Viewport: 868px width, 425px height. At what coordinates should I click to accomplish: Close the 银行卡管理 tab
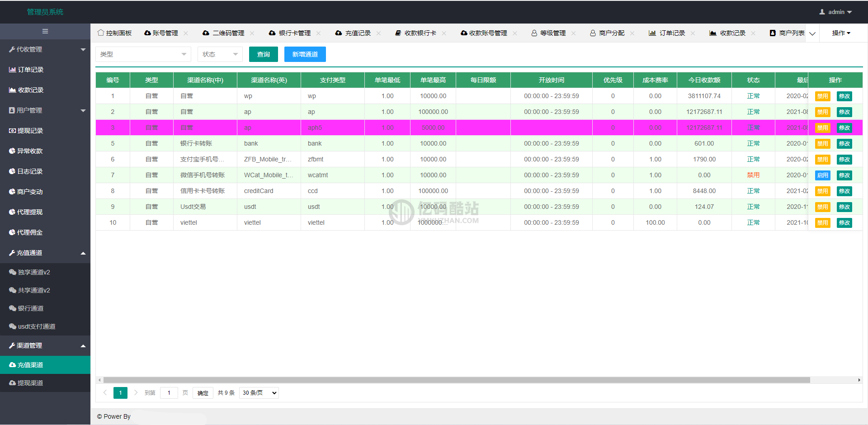tap(319, 33)
